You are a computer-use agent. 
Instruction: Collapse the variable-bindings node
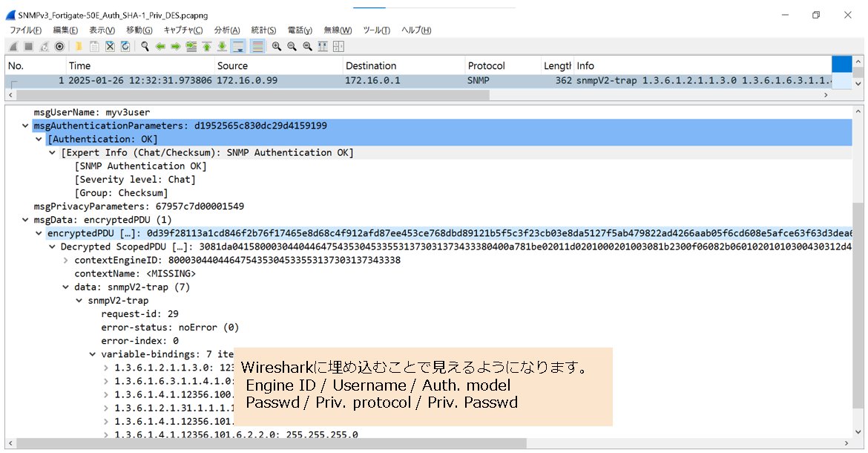[x=93, y=354]
